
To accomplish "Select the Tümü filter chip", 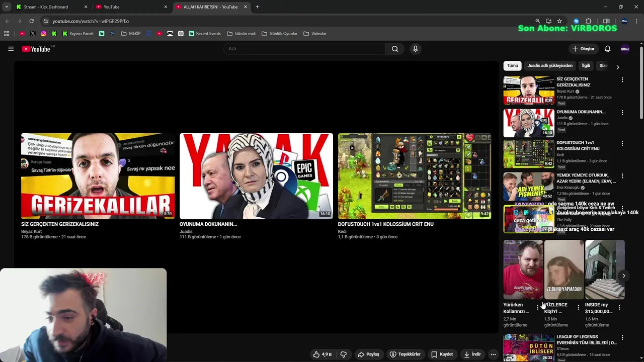I will (x=512, y=66).
